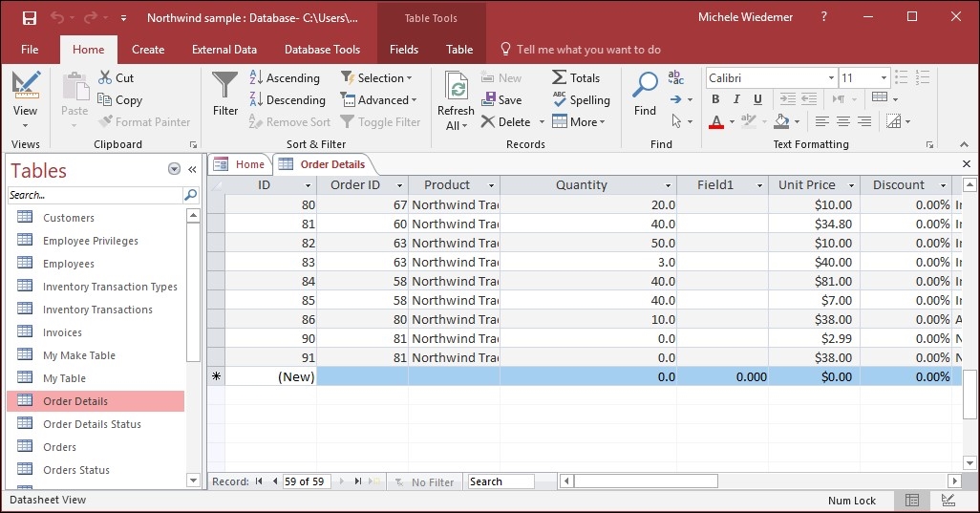Sort records Descending

288,99
